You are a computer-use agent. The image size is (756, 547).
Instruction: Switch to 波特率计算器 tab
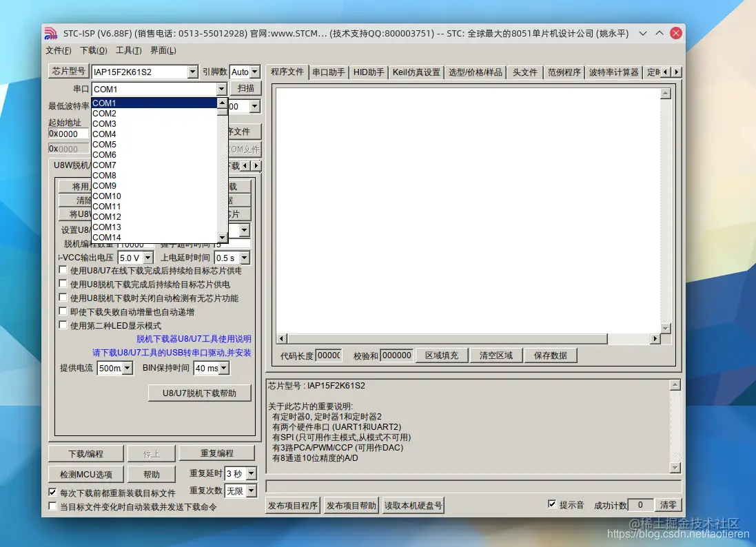coord(613,72)
